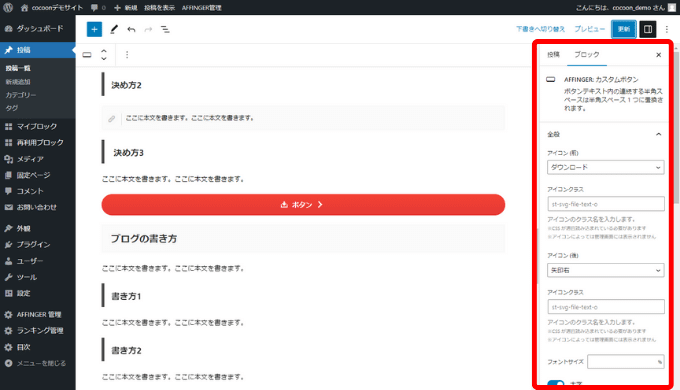Open マイブロック in the sidebar
The height and width of the screenshot is (390, 680).
(38, 126)
